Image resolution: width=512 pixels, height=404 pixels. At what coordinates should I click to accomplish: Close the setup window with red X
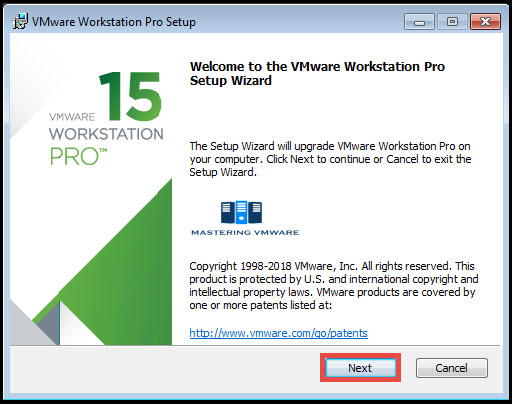point(485,22)
